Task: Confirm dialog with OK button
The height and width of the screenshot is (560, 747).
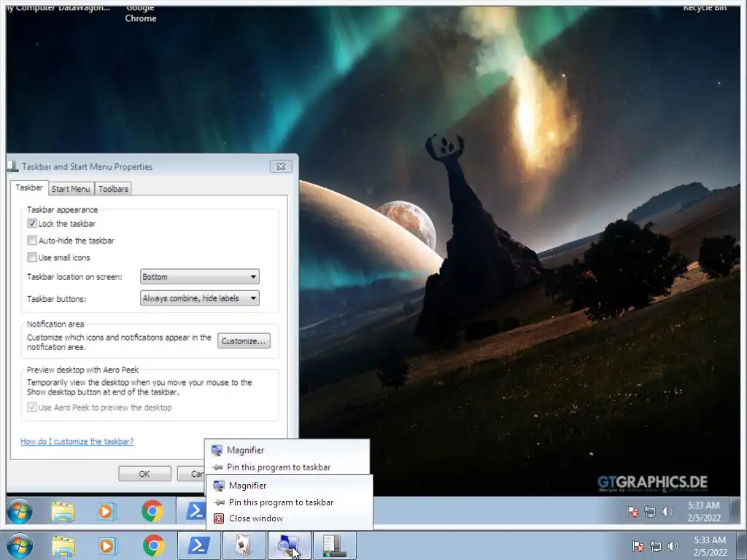Action: [x=144, y=474]
